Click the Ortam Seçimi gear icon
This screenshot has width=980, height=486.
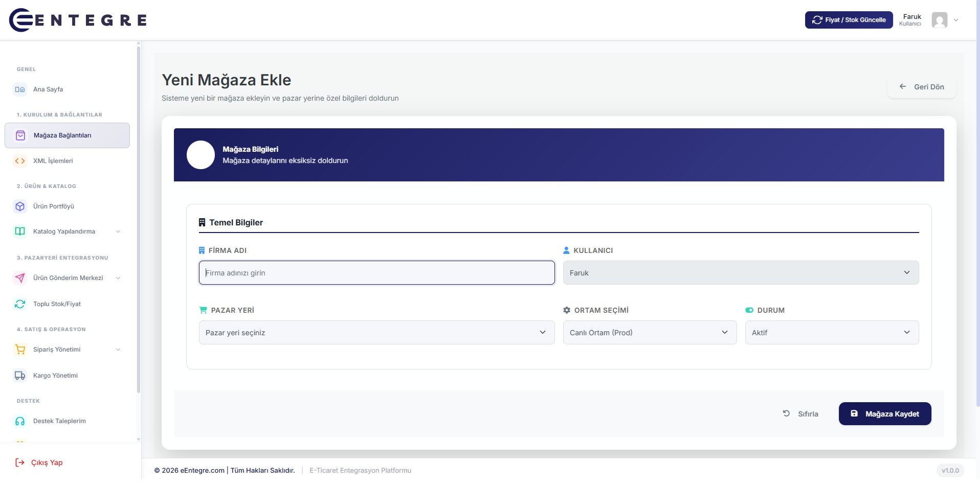pos(567,310)
